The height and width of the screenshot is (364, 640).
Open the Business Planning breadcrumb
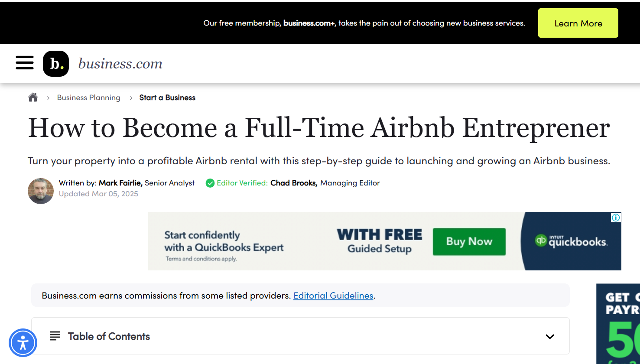tap(89, 97)
